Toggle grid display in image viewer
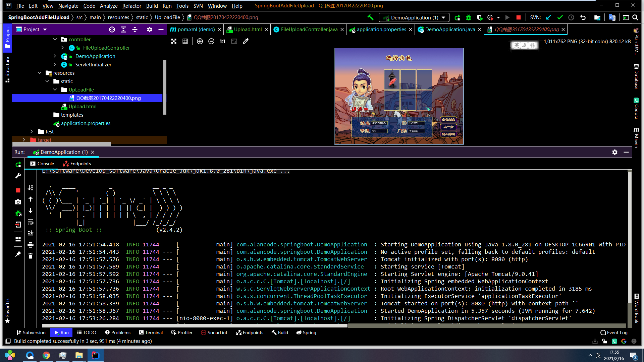Screen dimensions: 644x362 point(185,41)
